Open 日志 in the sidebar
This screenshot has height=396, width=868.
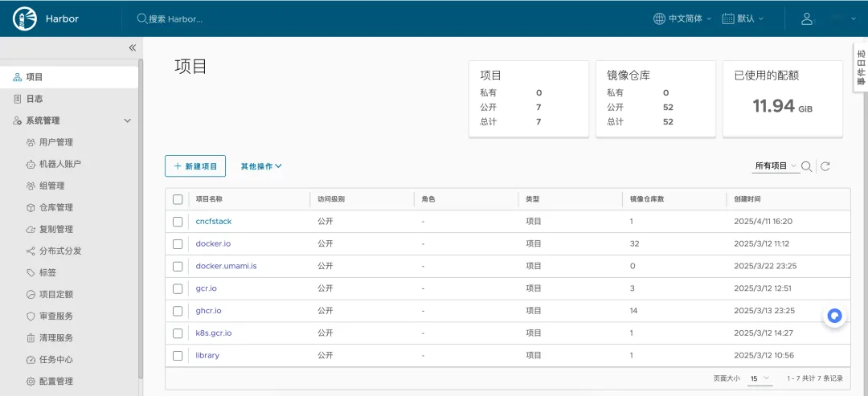pyautogui.click(x=35, y=99)
